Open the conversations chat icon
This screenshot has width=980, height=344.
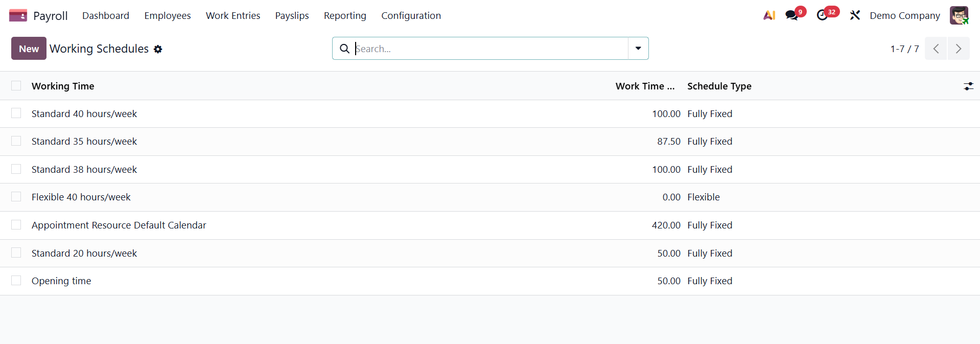791,15
